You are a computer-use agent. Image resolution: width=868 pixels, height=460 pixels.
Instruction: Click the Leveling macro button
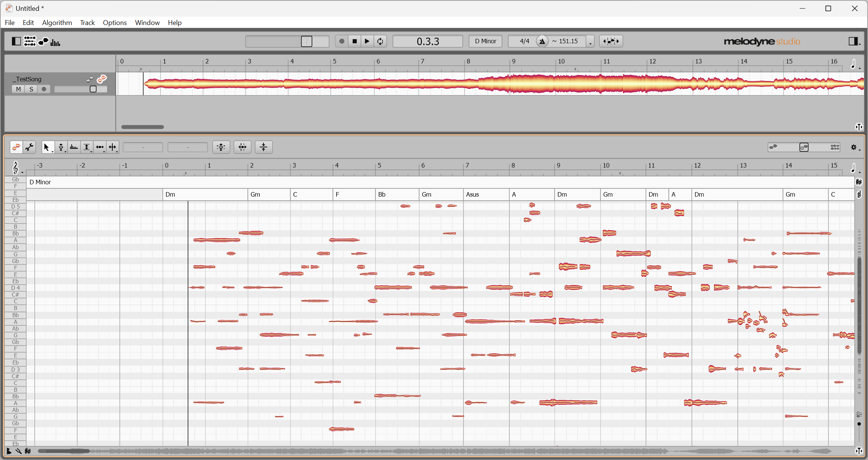264,147
